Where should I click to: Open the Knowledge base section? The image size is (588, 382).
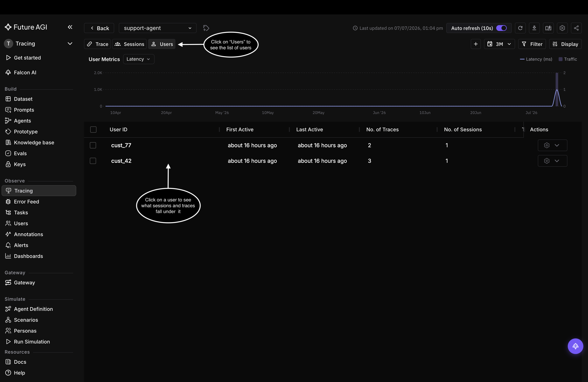34,142
